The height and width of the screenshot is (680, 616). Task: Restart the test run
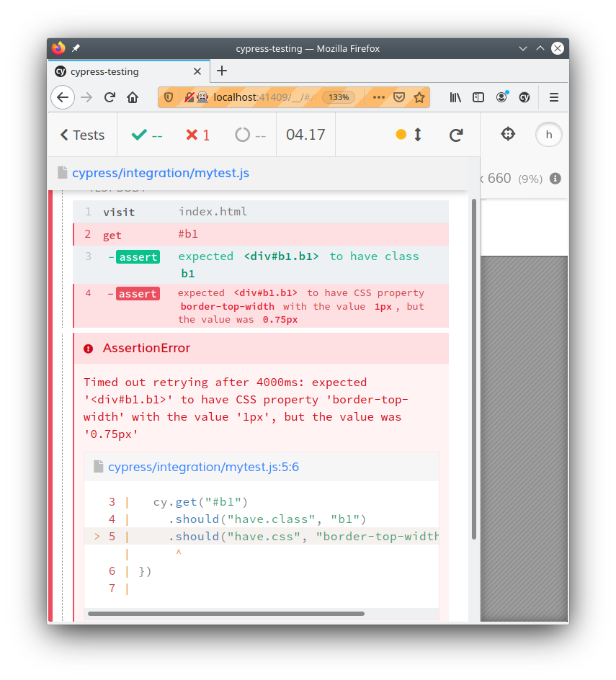pos(456,134)
